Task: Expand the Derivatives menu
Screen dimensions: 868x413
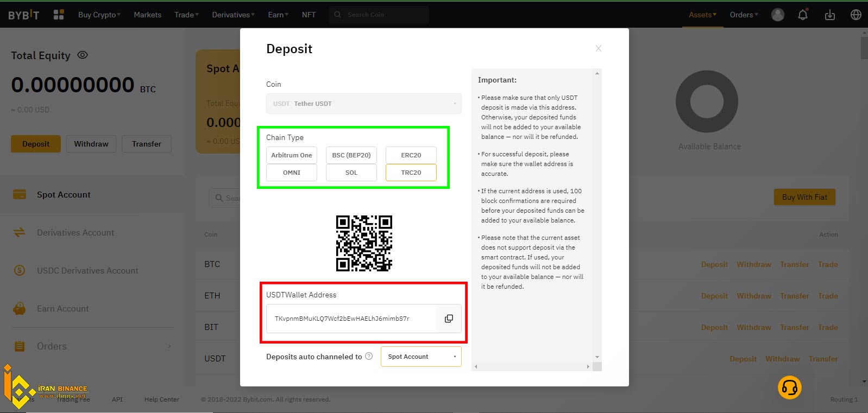Action: [234, 15]
